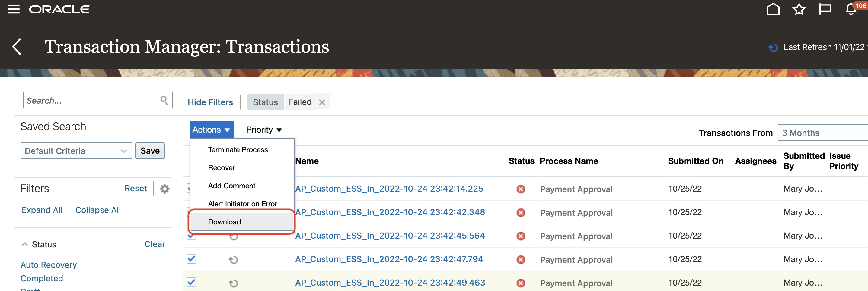
Task: Open transaction AP_Custom_ESS_In_2022-10-24 23:42:14.225
Action: (389, 189)
